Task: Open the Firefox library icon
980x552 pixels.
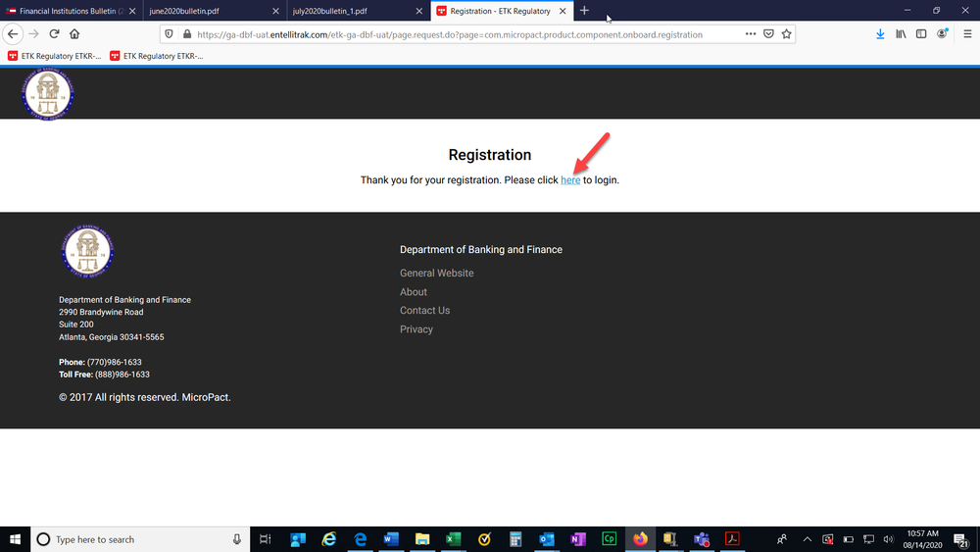Action: (x=901, y=33)
